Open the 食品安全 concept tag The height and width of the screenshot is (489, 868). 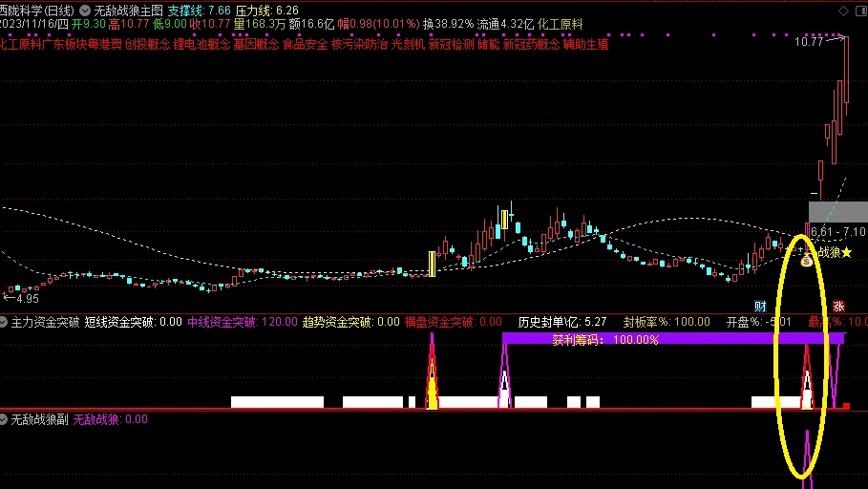pyautogui.click(x=305, y=44)
